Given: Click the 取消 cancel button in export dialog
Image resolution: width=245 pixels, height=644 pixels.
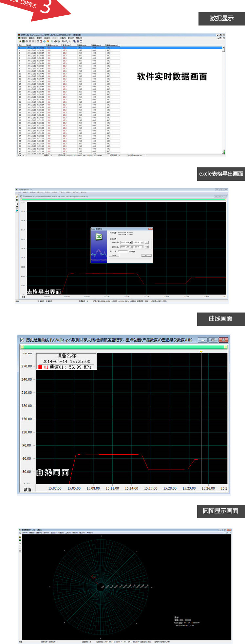Looking at the screenshot, I should [114, 255].
